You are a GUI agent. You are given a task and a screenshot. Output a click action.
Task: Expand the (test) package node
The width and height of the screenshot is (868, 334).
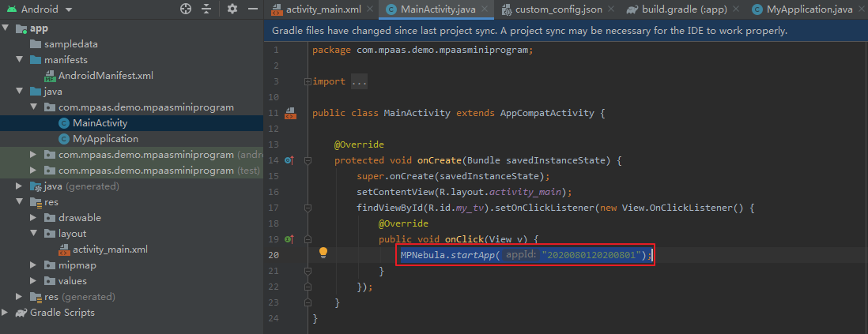[x=34, y=171]
